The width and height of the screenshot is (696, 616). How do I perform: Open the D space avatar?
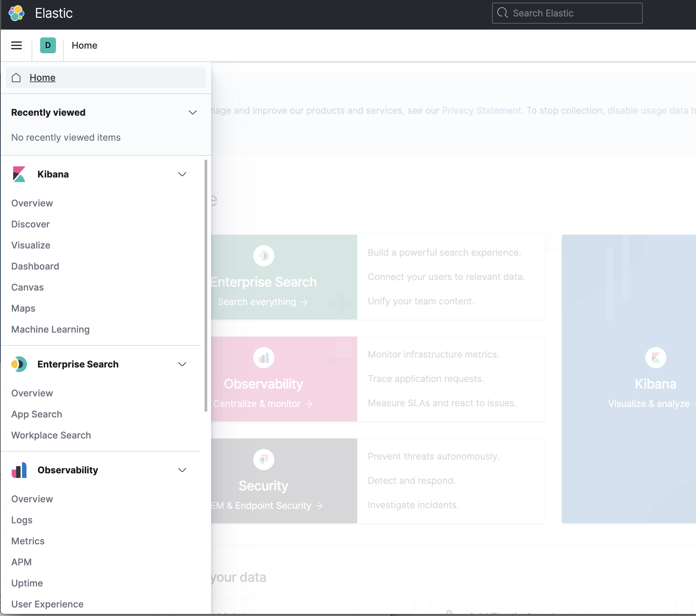pos(48,45)
